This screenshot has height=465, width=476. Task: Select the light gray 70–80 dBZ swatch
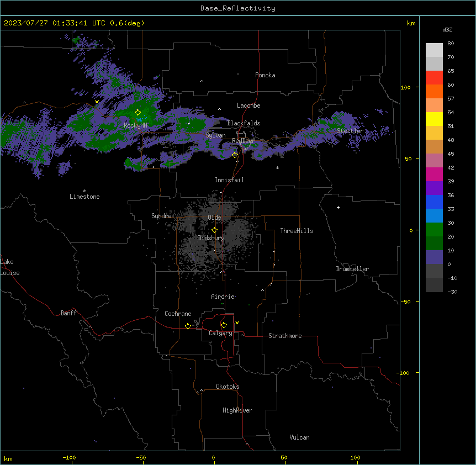[x=434, y=50]
